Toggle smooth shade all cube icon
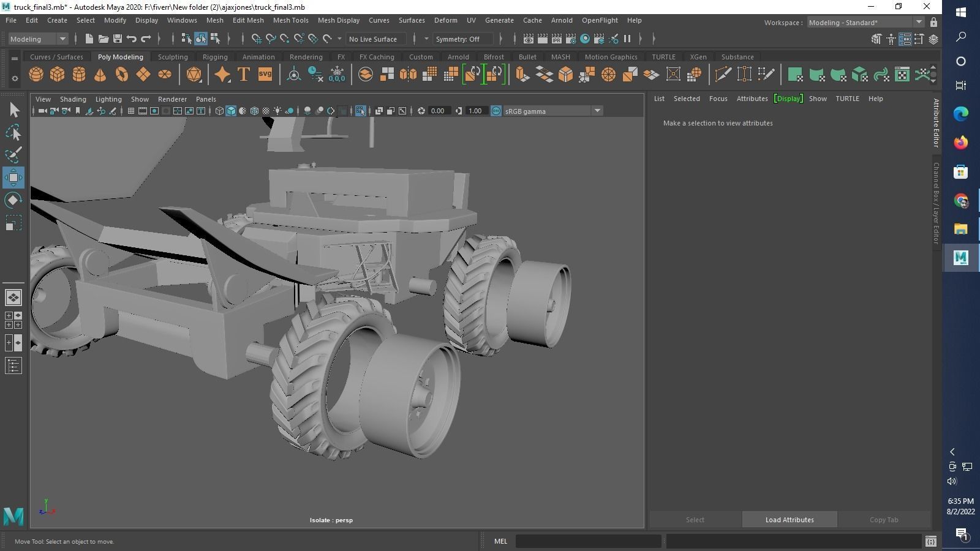Screen dimensions: 980x551 231,111
